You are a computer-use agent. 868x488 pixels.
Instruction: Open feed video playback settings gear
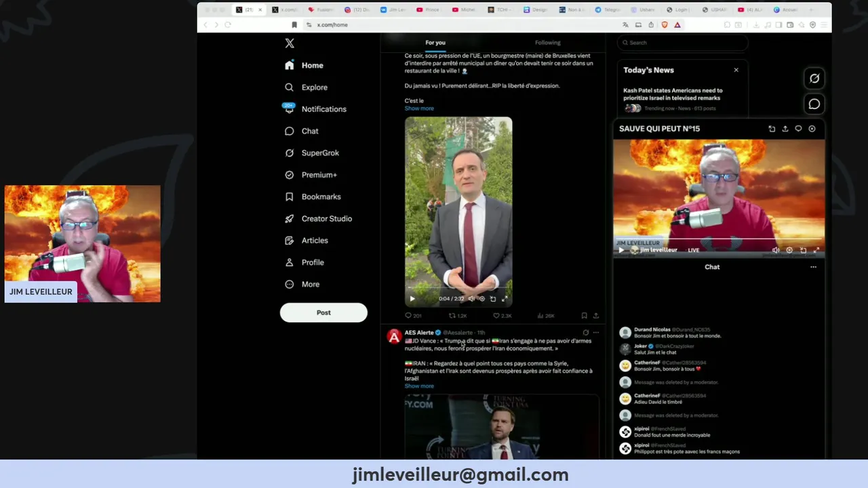pos(482,299)
